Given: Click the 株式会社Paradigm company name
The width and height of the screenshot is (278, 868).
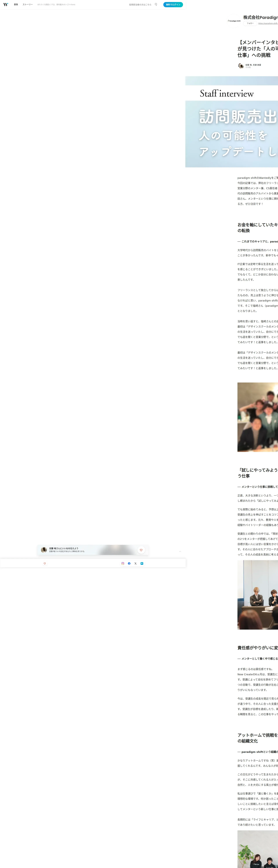Looking at the screenshot, I should tap(260, 18).
